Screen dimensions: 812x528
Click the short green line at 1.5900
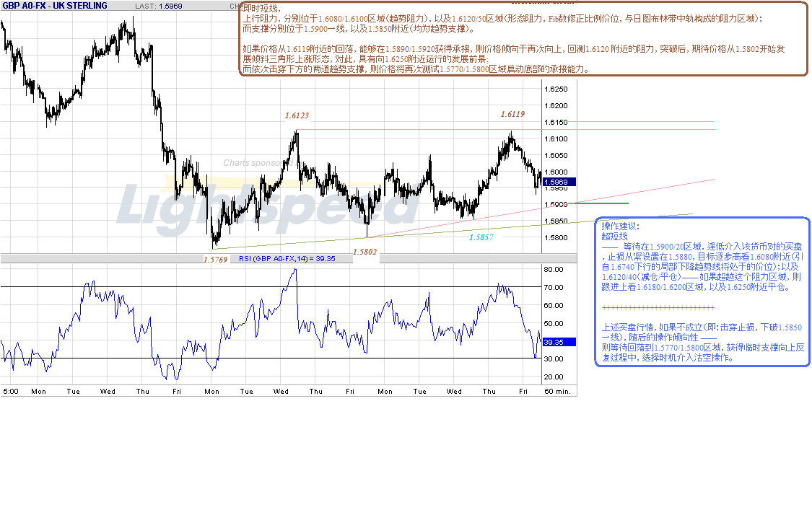click(601, 203)
